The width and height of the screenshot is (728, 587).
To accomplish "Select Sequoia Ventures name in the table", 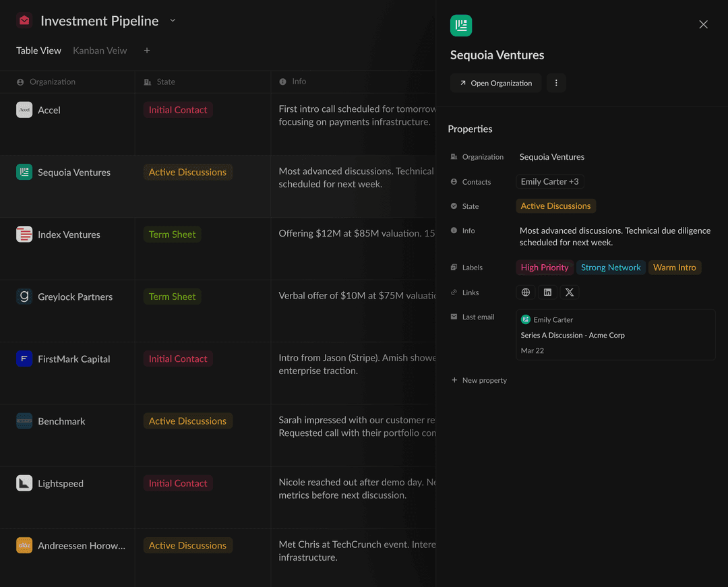I will [74, 172].
